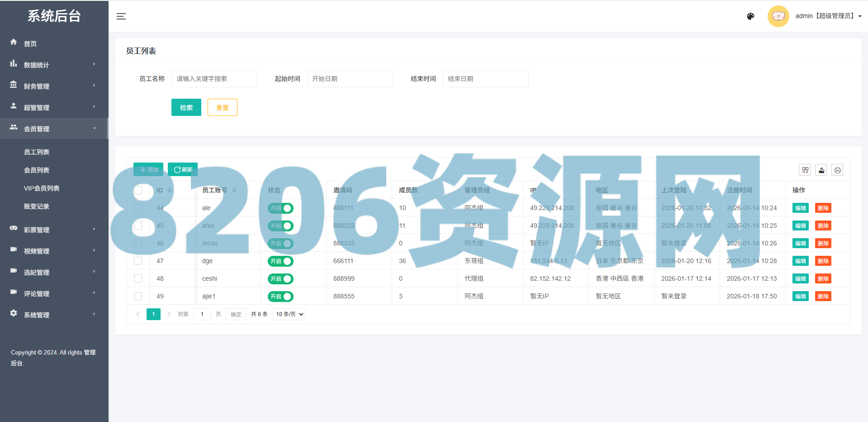
Task: Open 首页 in the sidebar
Action: pyautogui.click(x=30, y=44)
